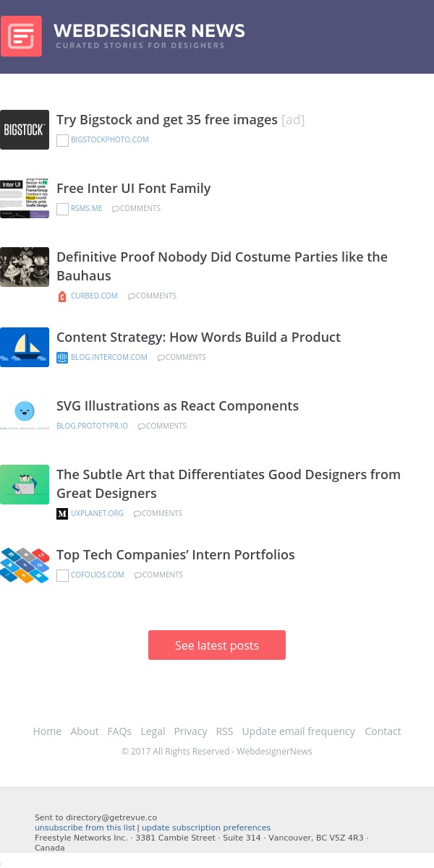This screenshot has width=434, height=868.
Task: Open the RSS footer link
Action: [224, 731]
